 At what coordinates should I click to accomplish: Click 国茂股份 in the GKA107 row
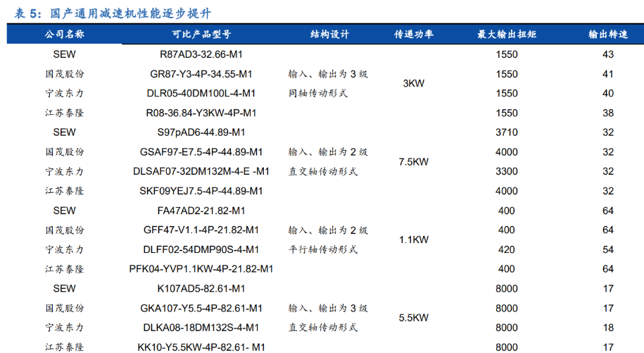tap(65, 308)
